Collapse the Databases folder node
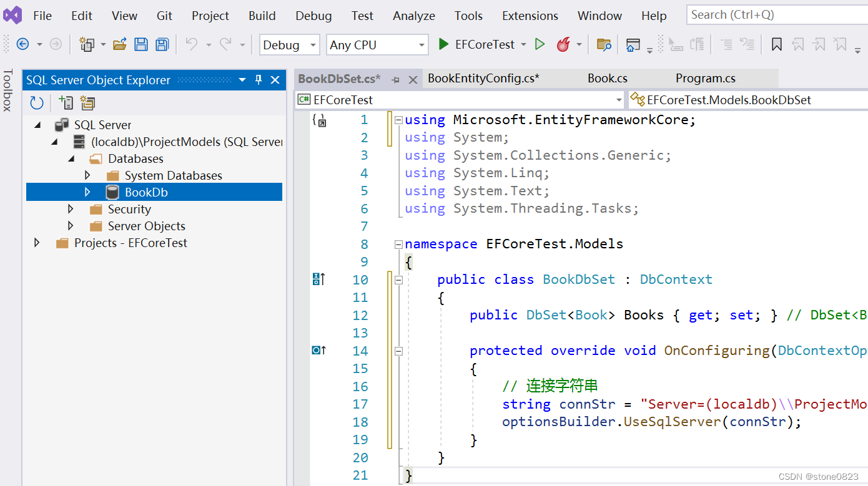The height and width of the screenshot is (486, 868). 71,158
